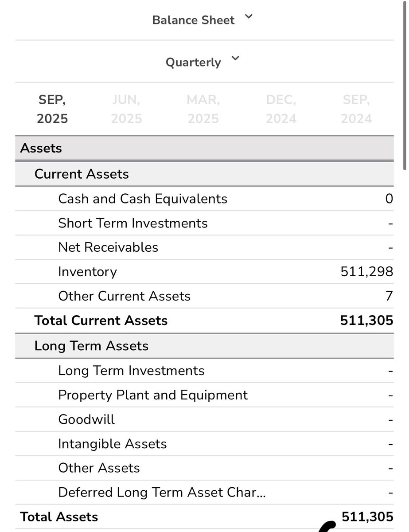Screen dimensions: 409x532
Task: Select the SEP, 2025 period tab
Action: [x=52, y=110]
